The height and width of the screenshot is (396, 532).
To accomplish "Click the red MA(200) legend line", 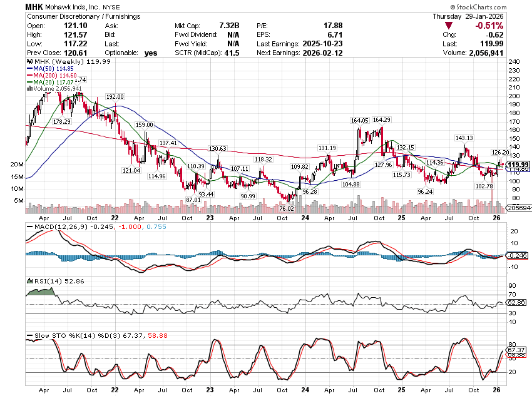I will (x=30, y=76).
